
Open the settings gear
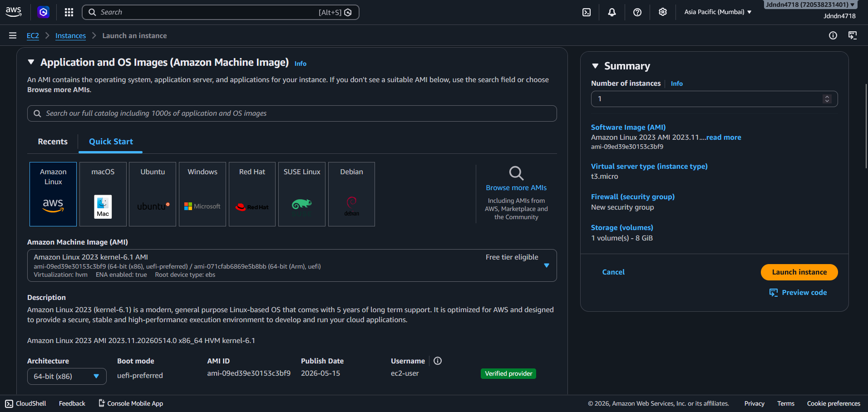click(663, 12)
